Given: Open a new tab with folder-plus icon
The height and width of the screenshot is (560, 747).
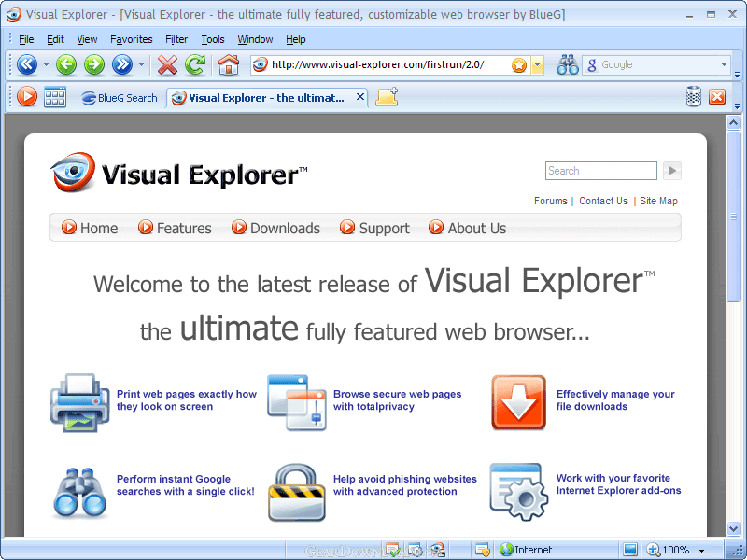Looking at the screenshot, I should [387, 97].
